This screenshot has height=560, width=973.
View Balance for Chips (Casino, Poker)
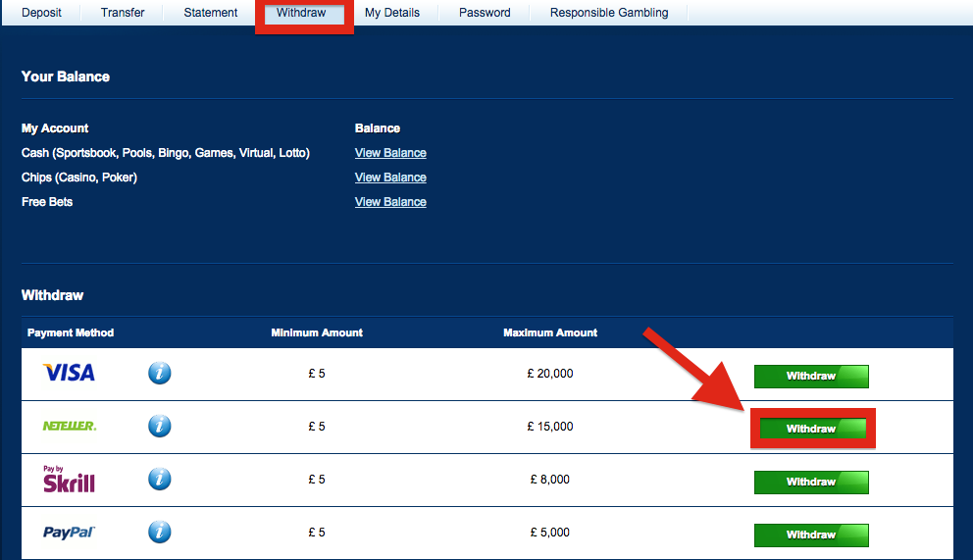(390, 178)
